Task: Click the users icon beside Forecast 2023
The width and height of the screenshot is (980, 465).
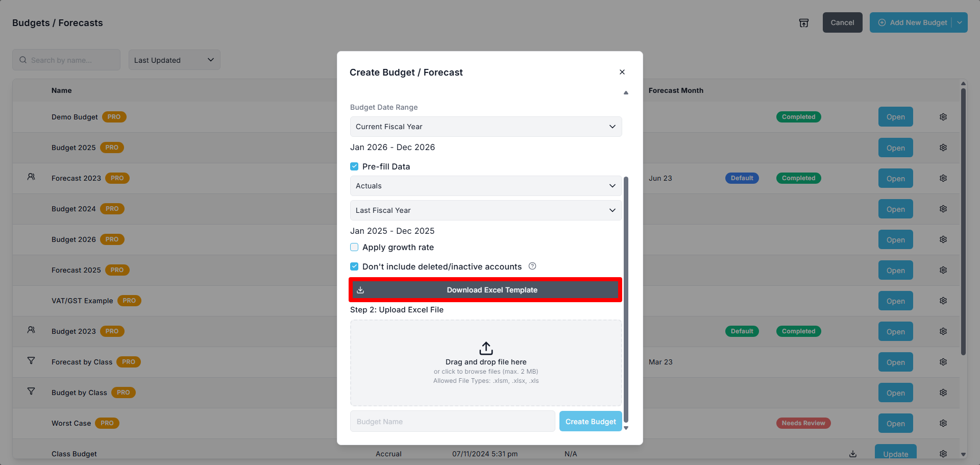Action: click(x=31, y=177)
